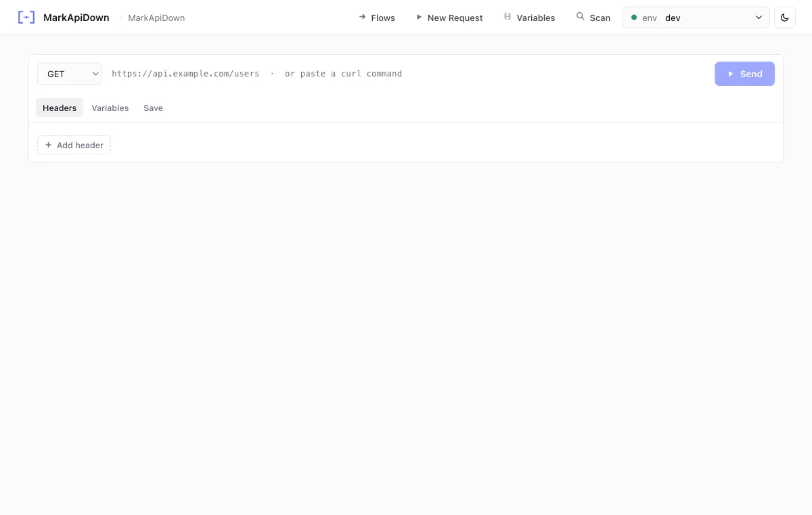The image size is (812, 515).
Task: Send the request
Action: tap(744, 74)
